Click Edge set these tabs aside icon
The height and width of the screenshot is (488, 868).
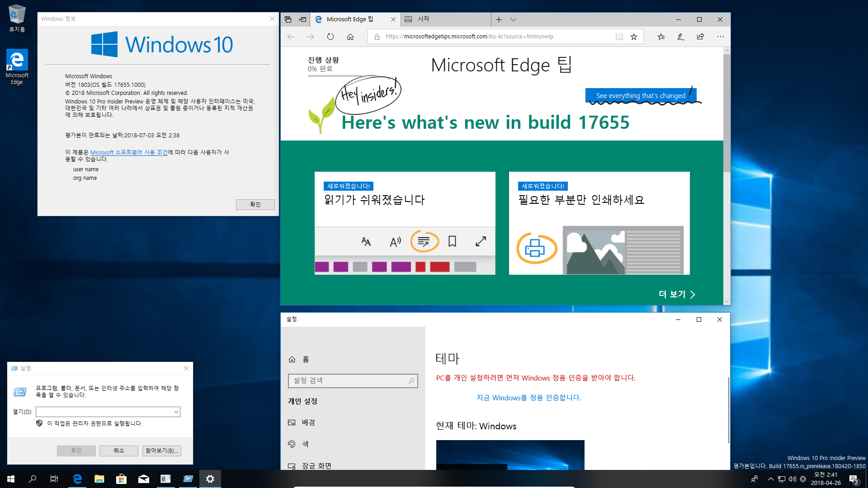point(302,19)
